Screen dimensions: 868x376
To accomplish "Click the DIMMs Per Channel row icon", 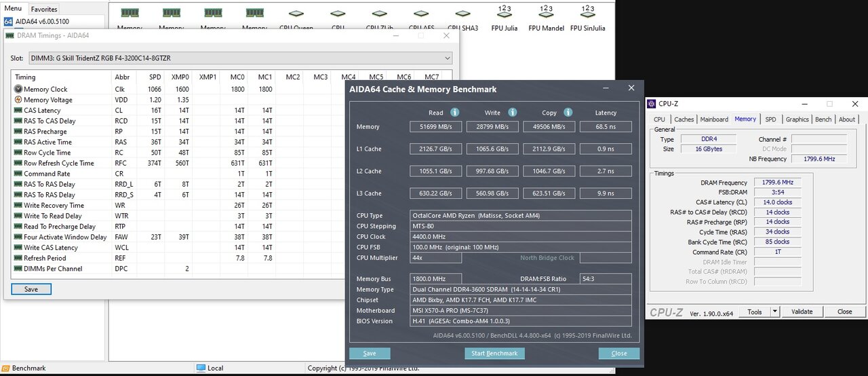I will (x=18, y=269).
